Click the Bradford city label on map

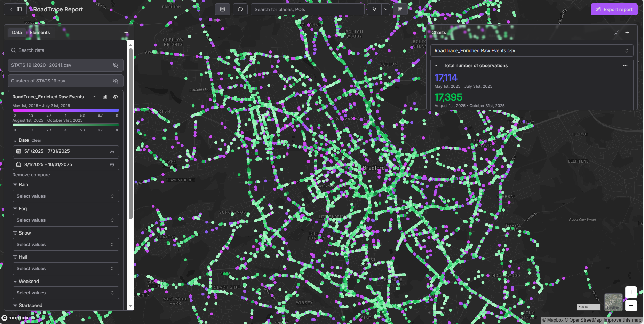pyautogui.click(x=374, y=168)
